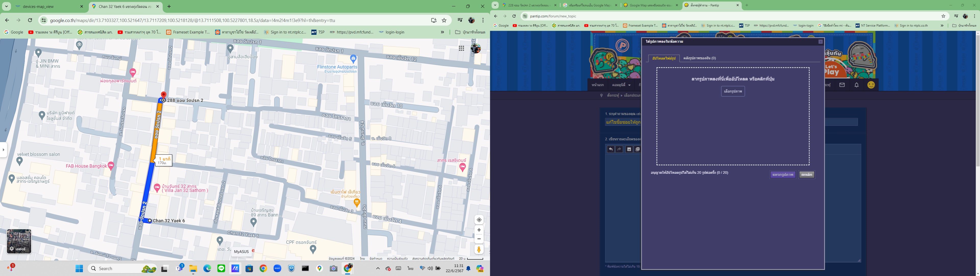The width and height of the screenshot is (980, 276).
Task: Open the map layers thumbnail (เลเยอร์)
Action: pyautogui.click(x=19, y=241)
